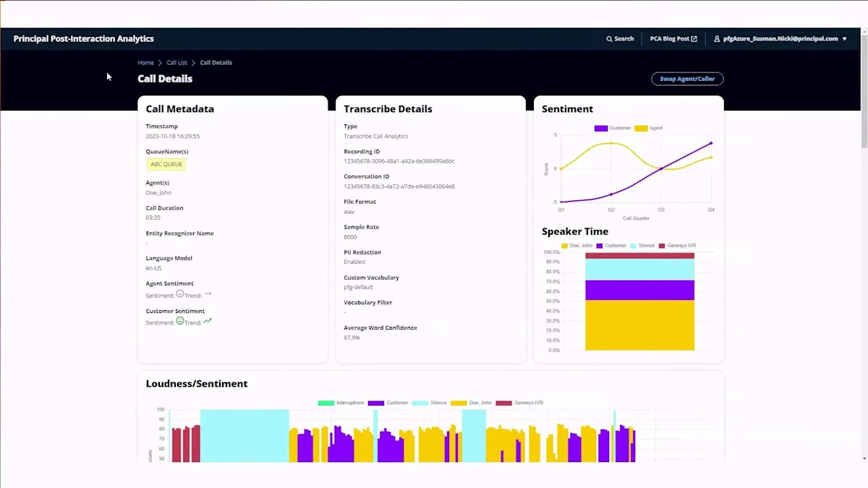Toggle Silence in Loudness/Sentiment legend
Screen dimensions: 868x488
pos(429,403)
